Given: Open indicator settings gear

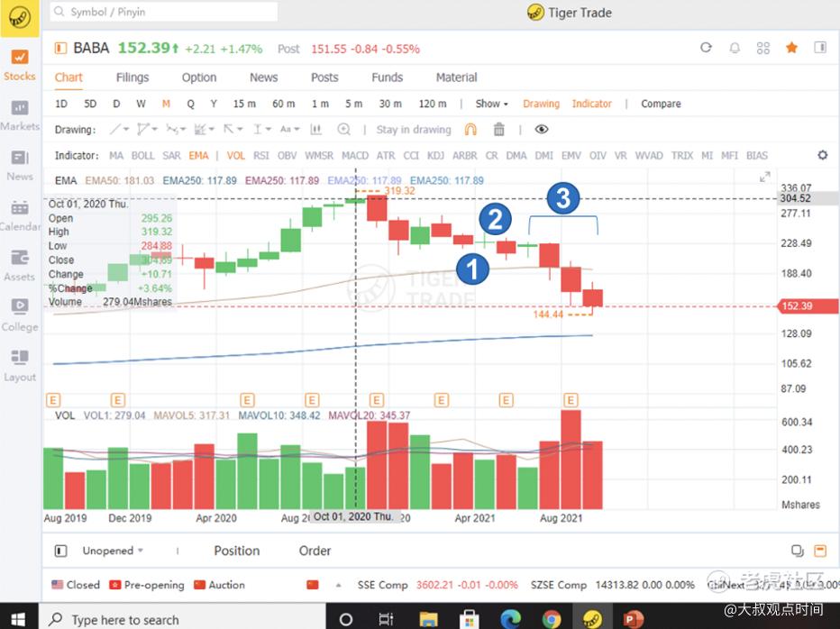Looking at the screenshot, I should (x=822, y=155).
